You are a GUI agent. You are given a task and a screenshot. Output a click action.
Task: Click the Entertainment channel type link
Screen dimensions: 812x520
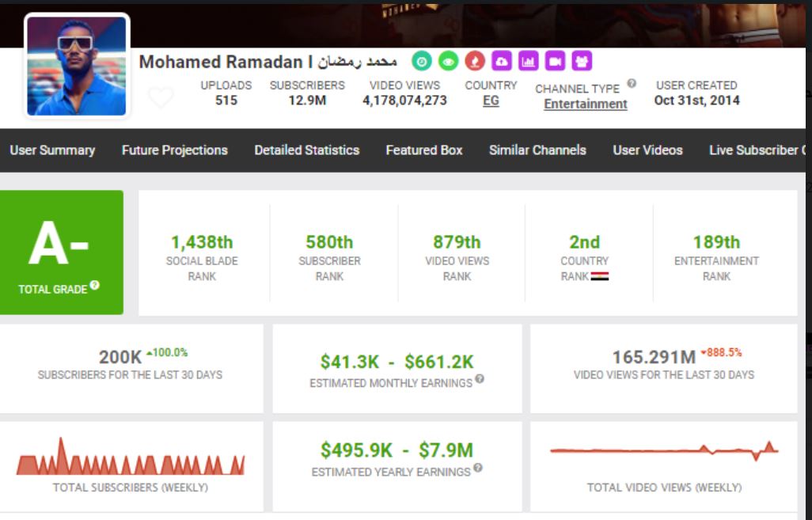tap(585, 104)
